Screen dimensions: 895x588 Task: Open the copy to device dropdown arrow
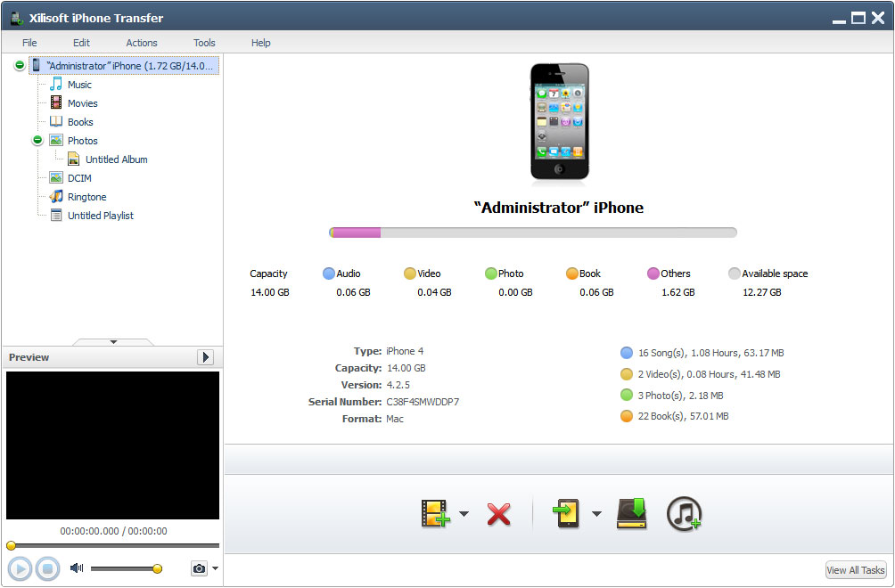[x=596, y=514]
